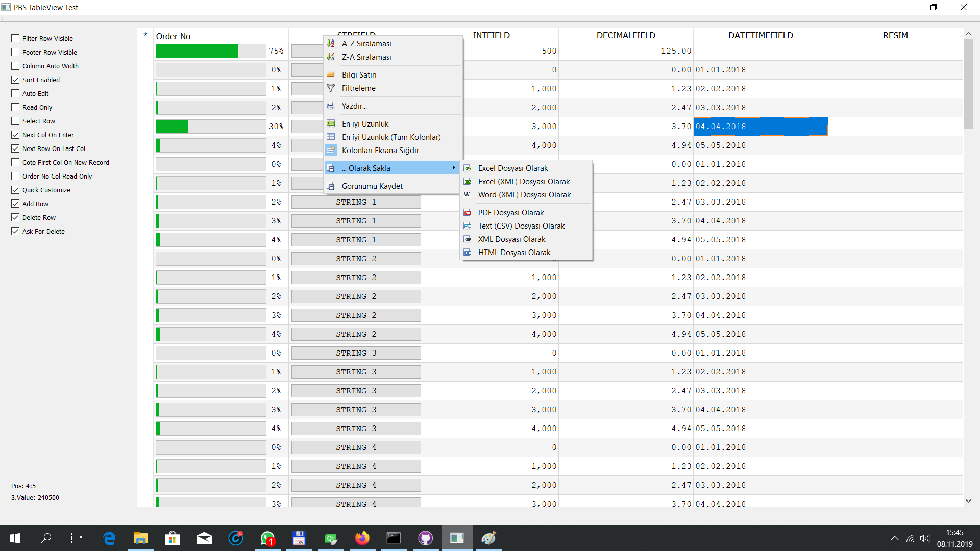Click the CSV file icon in submenu
This screenshot has width=980, height=551.
pos(468,226)
